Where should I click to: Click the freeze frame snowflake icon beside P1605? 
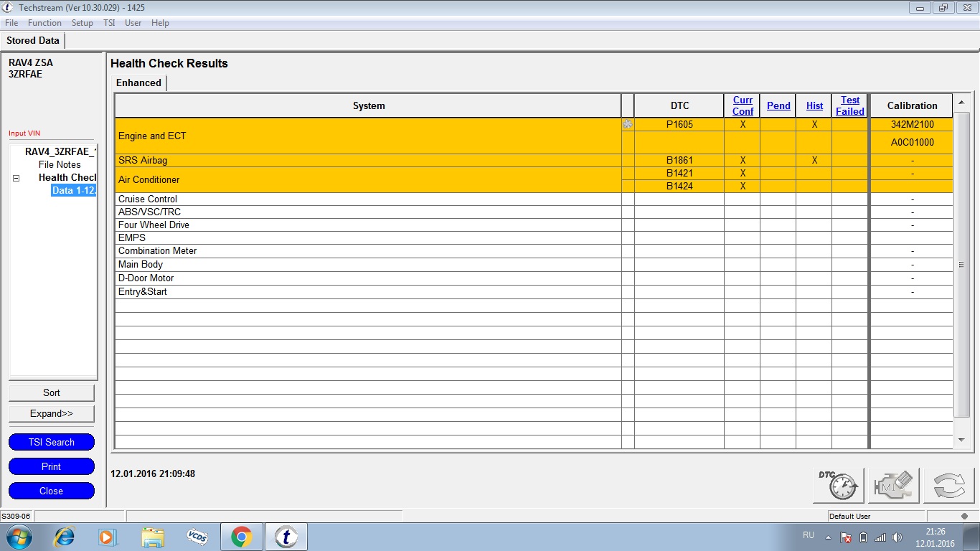tap(628, 125)
